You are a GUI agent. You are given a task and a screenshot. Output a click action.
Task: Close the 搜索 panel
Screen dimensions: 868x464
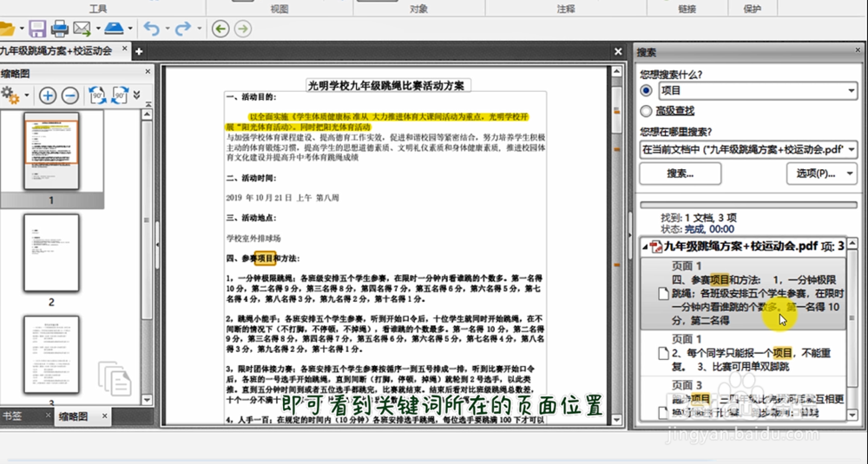click(858, 50)
